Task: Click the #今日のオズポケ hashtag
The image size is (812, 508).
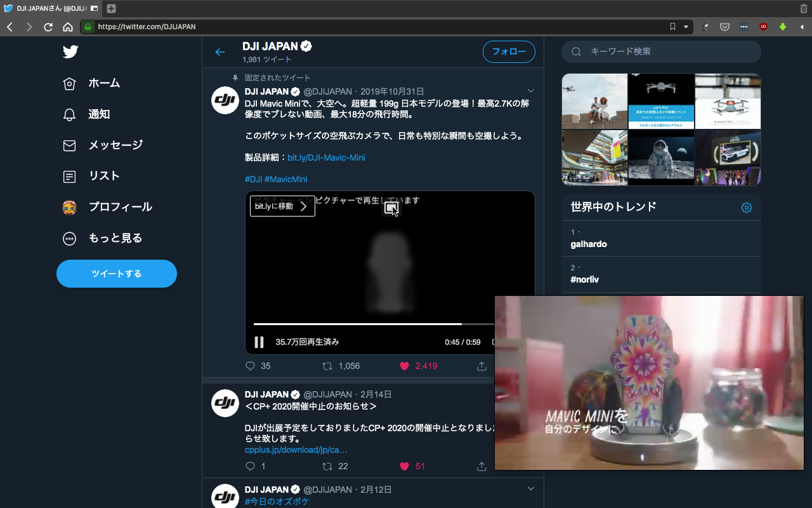Action: click(x=277, y=502)
